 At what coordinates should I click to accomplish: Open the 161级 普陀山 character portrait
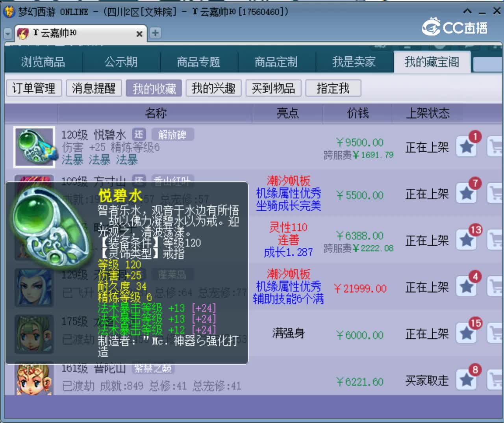[34, 379]
